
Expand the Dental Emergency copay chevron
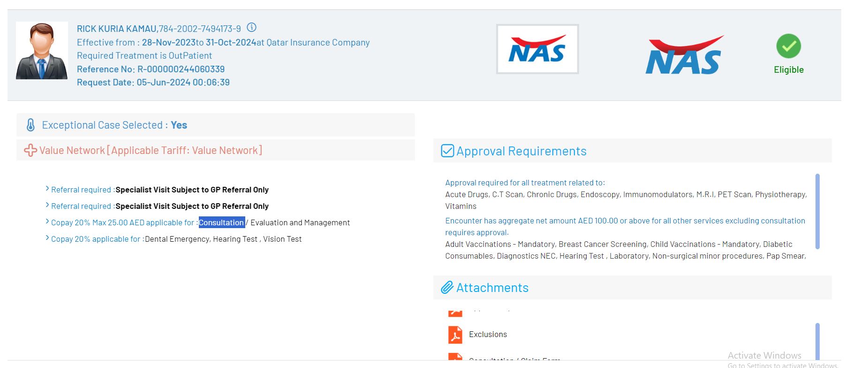tap(47, 238)
